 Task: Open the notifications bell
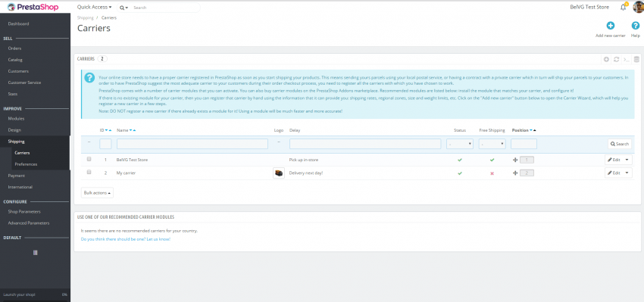pos(624,7)
